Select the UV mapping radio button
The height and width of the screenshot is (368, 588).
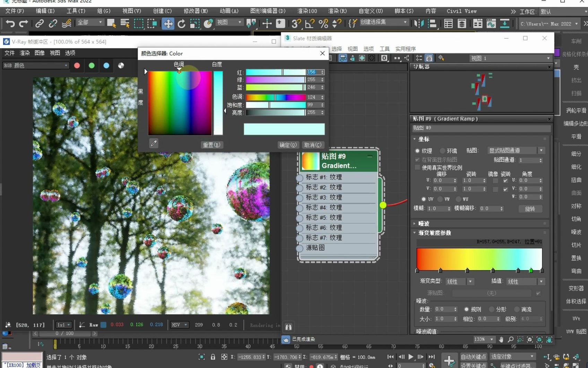424,199
